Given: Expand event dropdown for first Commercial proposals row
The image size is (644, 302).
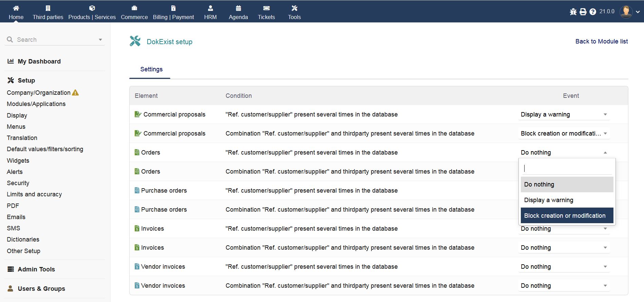Looking at the screenshot, I should point(564,114).
